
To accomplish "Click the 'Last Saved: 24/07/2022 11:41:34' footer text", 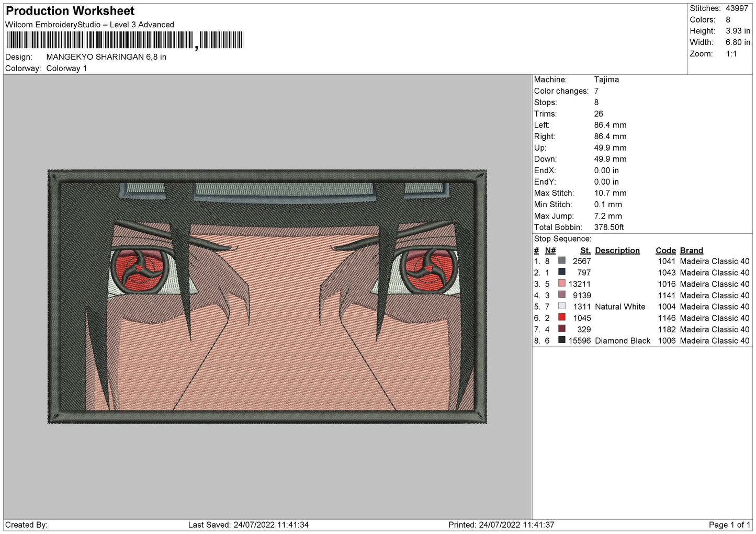I will pos(249,525).
